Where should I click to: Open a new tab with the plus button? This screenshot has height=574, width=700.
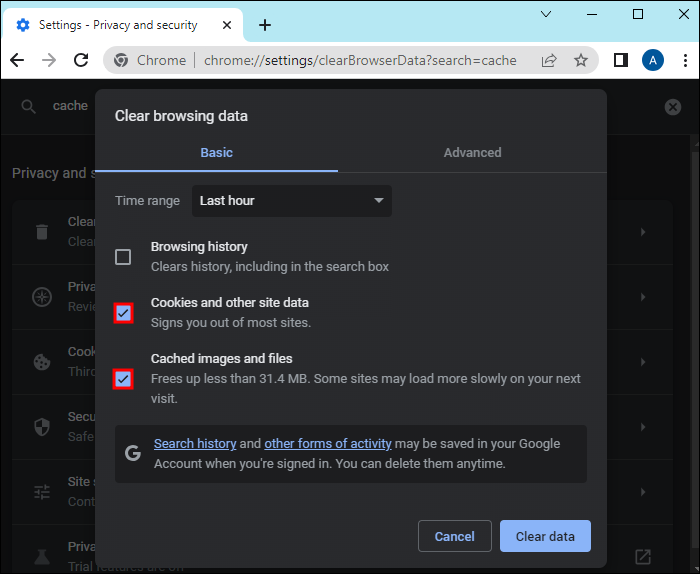(x=265, y=25)
